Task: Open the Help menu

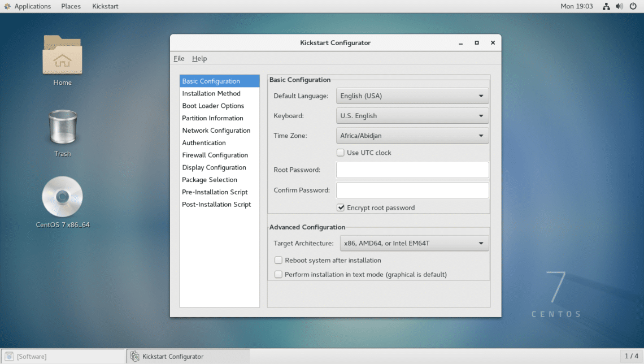Action: [x=199, y=58]
